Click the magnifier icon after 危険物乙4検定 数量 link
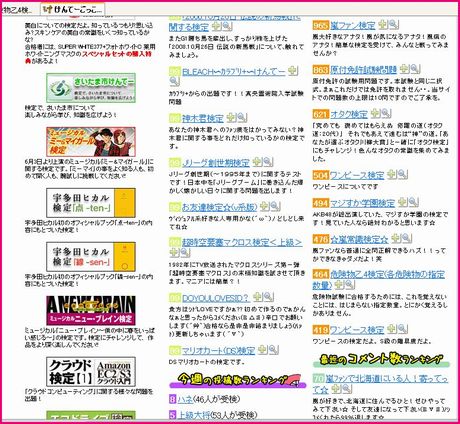Viewport: 460px width, 424px height. 349,285
